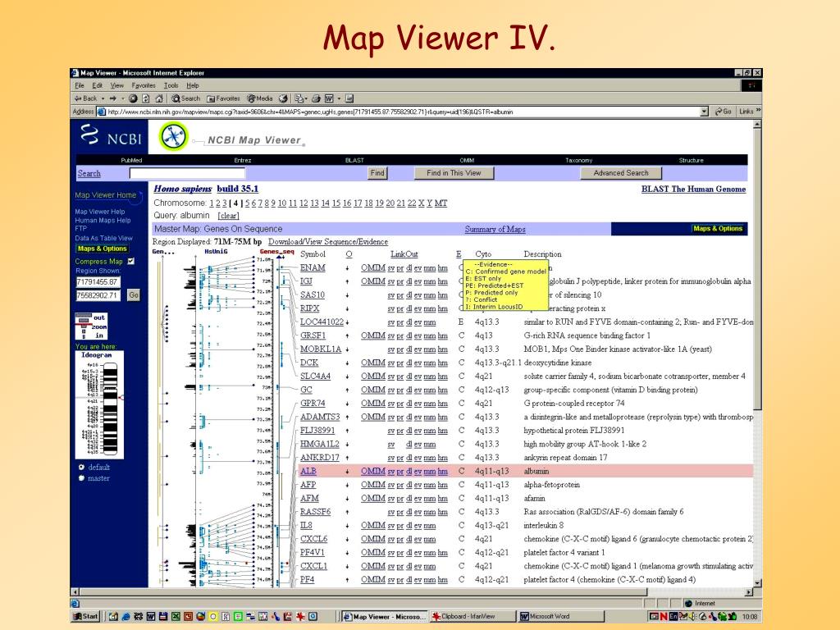Screen dimensions: 840x630
Task: Open the ALB gene symbol link
Action: click(308, 472)
